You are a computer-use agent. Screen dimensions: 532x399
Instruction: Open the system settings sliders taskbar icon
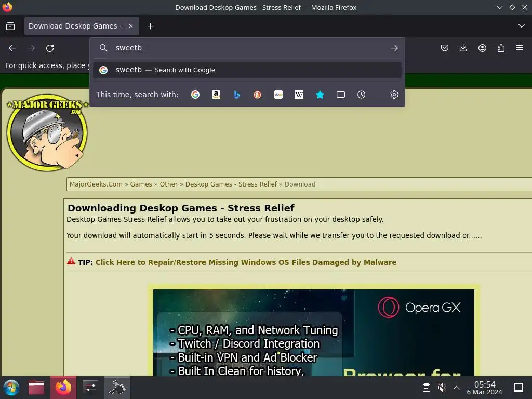click(x=90, y=388)
